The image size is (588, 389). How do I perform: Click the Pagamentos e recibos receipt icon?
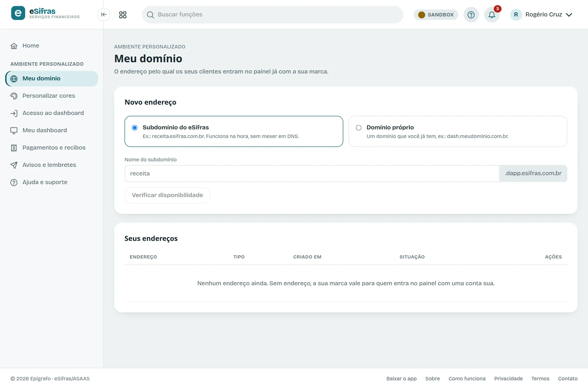[14, 148]
